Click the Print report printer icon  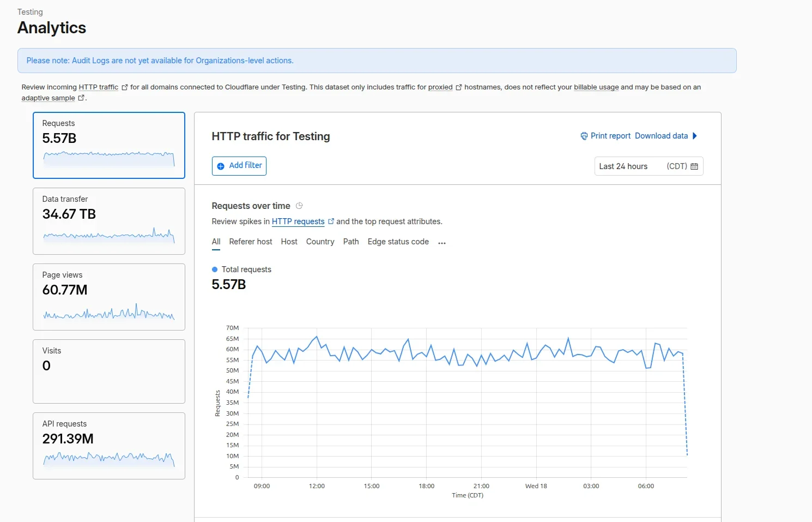point(584,136)
